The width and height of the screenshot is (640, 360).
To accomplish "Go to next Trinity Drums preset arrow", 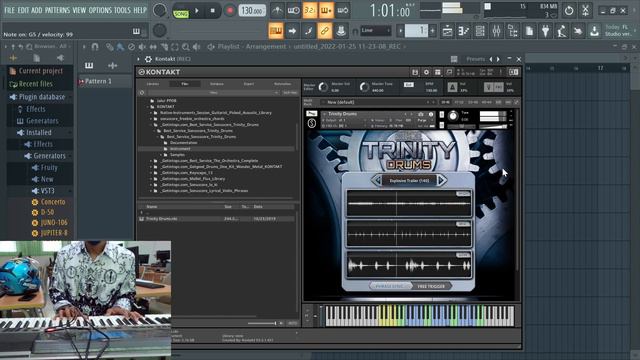I will (x=442, y=180).
